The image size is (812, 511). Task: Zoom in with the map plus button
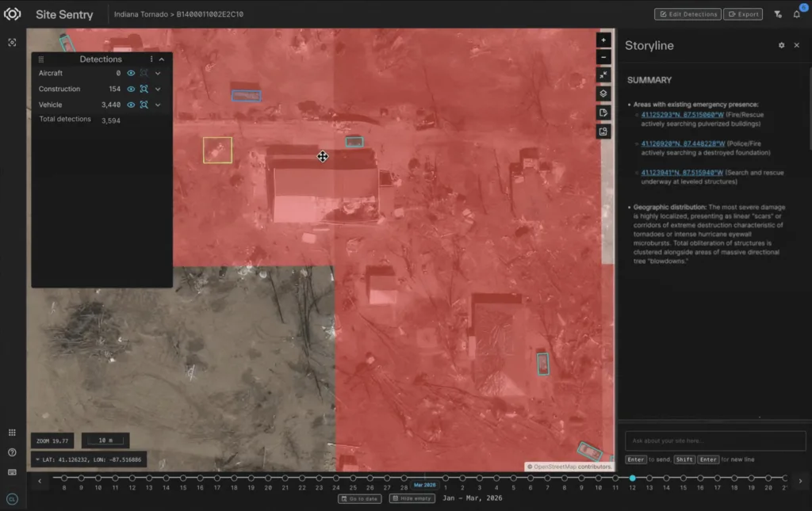(603, 40)
